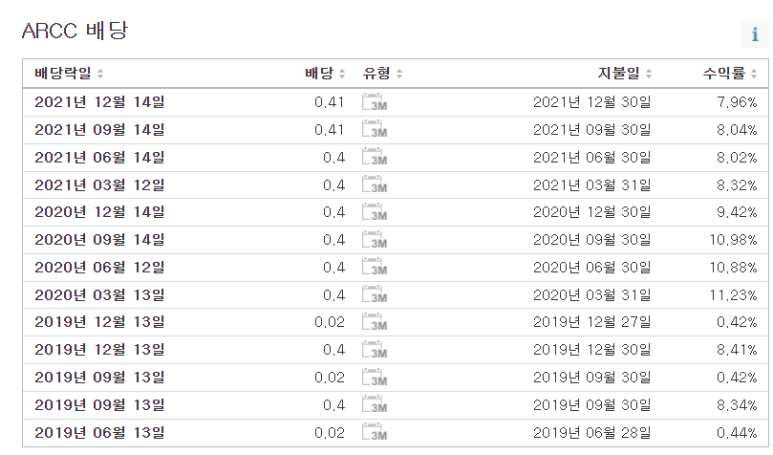Screen dimensions: 773x455
Task: Click the payment date 2020년 12월 30일
Action: 592,212
